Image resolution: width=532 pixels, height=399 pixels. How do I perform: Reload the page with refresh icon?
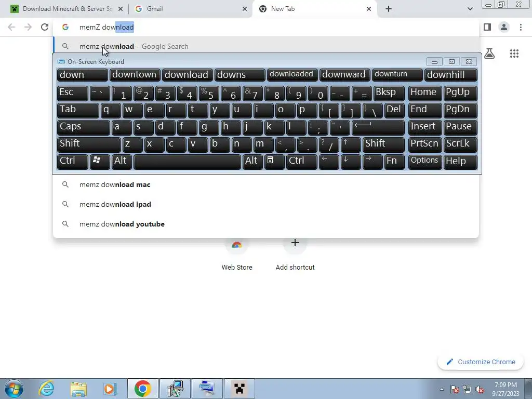[45, 27]
